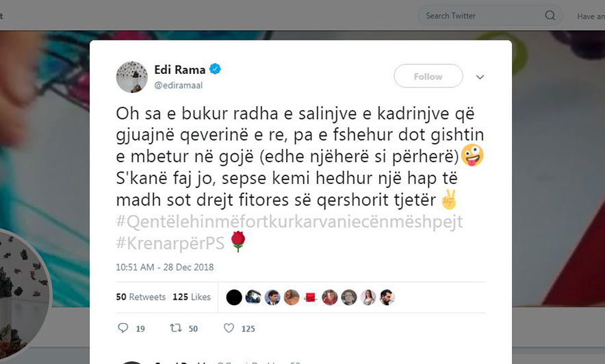Expand the tweet options chevron menu
Screen dimensions: 605x364
(x=480, y=77)
